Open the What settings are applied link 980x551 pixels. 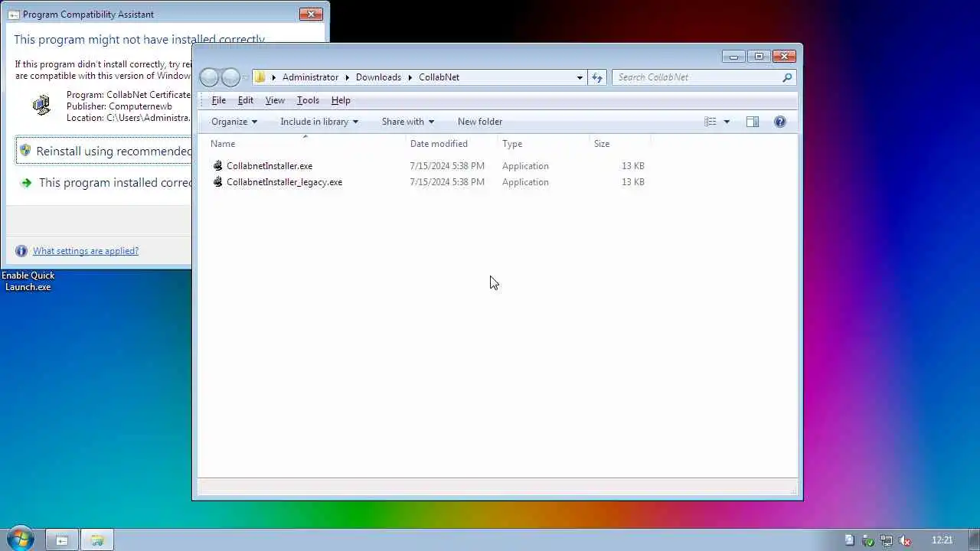(x=86, y=251)
